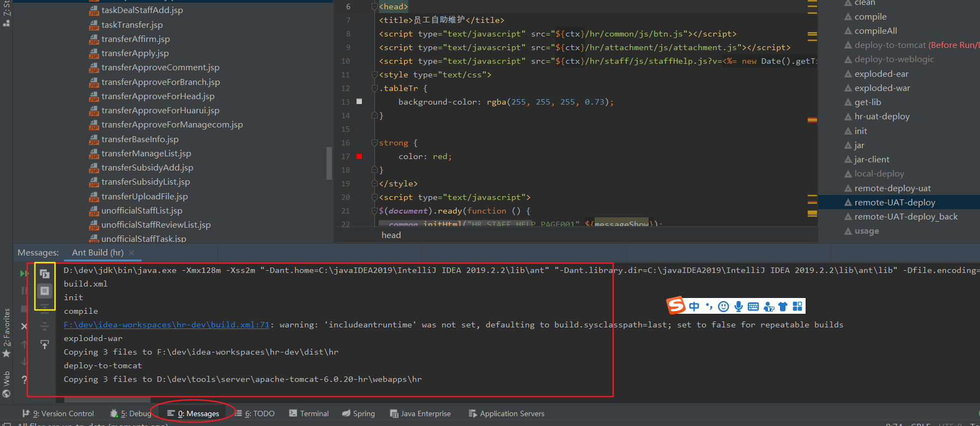Open the Sogou soft keyboard icon

click(x=753, y=307)
